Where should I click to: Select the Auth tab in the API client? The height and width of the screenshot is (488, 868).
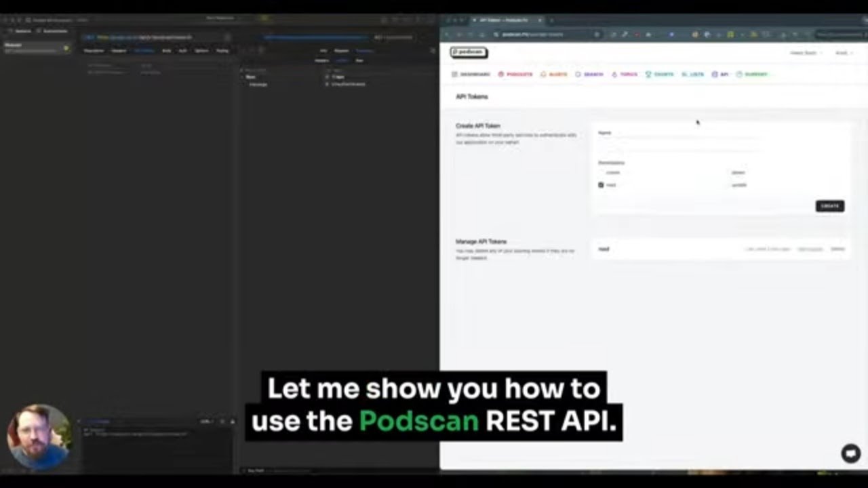click(182, 51)
